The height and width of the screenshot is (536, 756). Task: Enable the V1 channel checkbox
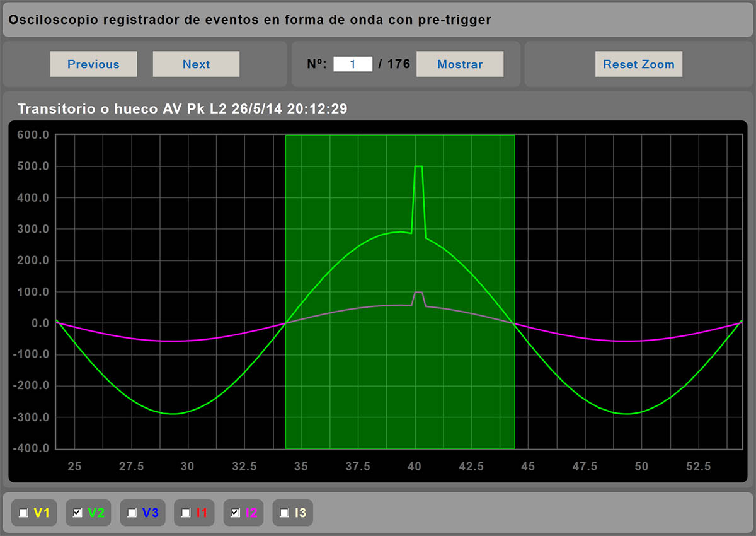coord(24,513)
